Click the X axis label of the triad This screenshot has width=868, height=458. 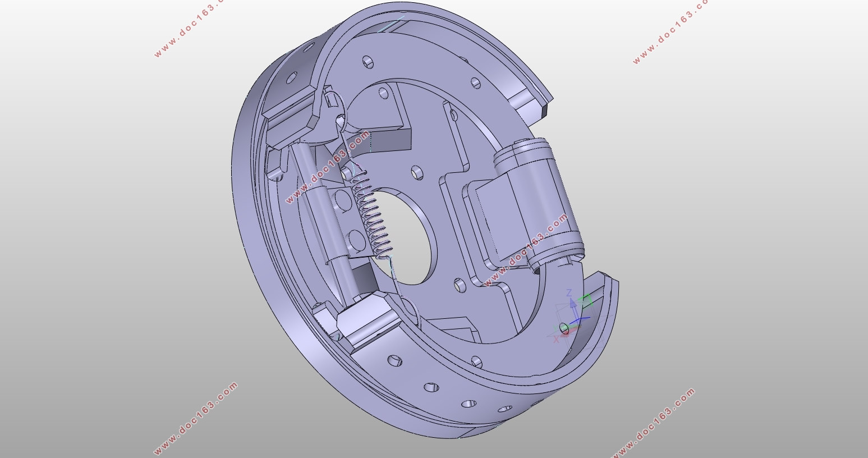(x=556, y=339)
